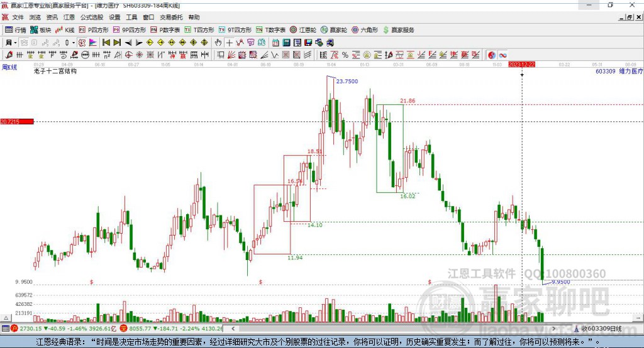Select the first yellow diamond arrow icon

coord(150,43)
